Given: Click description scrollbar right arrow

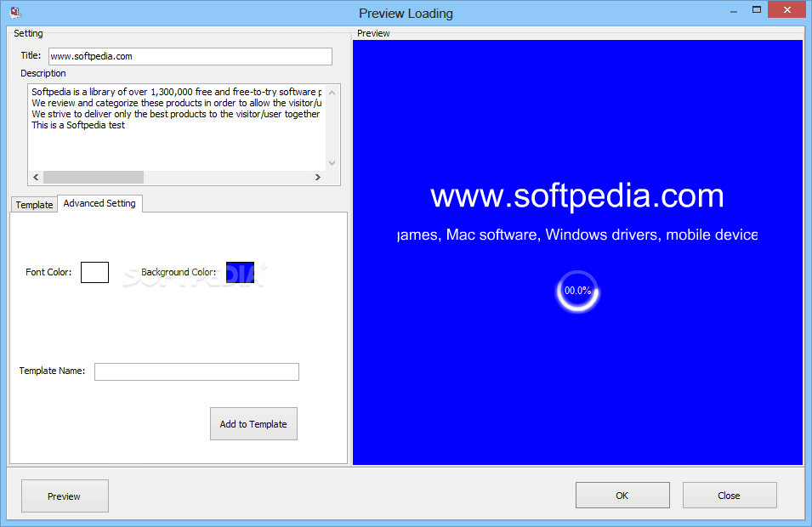Looking at the screenshot, I should pos(318,177).
